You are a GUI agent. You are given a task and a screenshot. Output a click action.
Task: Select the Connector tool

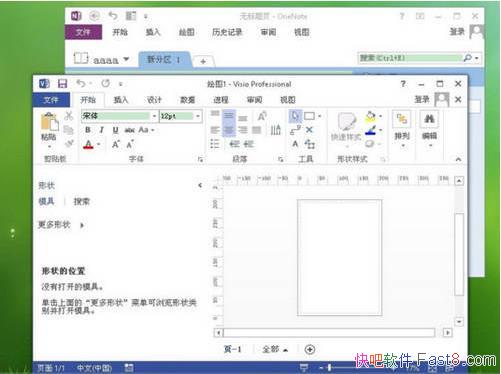coord(295,130)
